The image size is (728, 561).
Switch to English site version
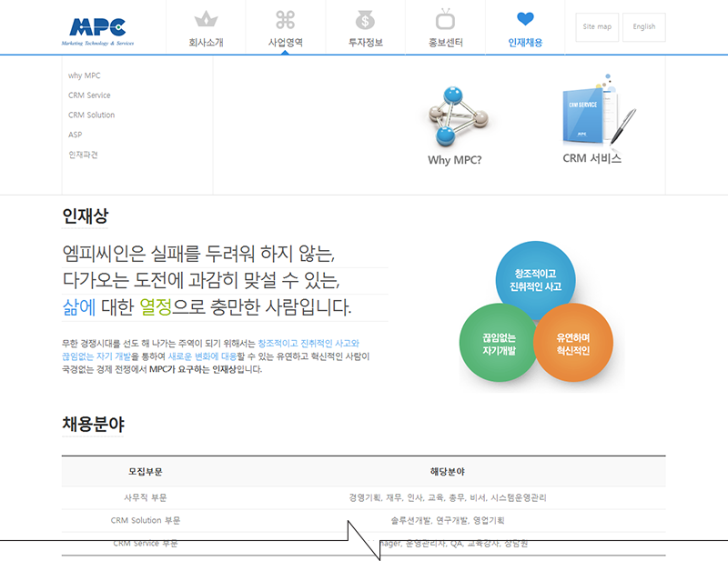pos(644,27)
